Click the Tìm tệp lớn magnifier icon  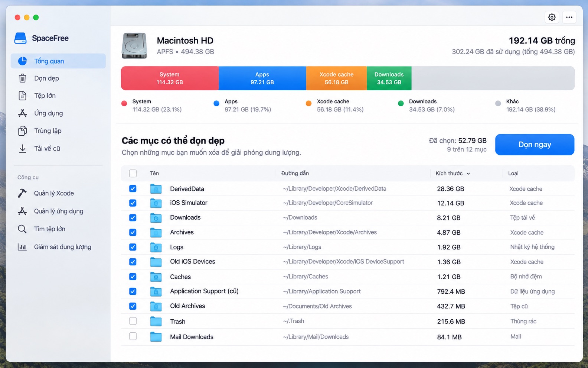(22, 229)
